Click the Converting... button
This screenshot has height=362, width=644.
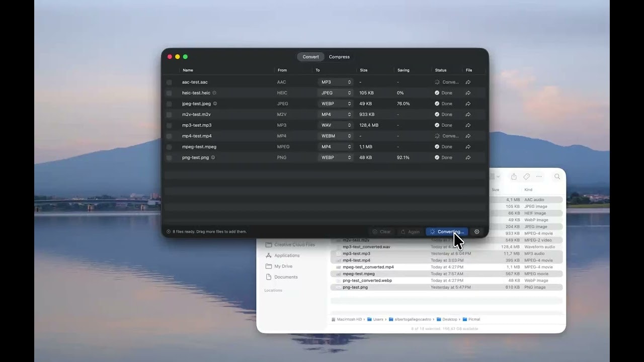[447, 232]
